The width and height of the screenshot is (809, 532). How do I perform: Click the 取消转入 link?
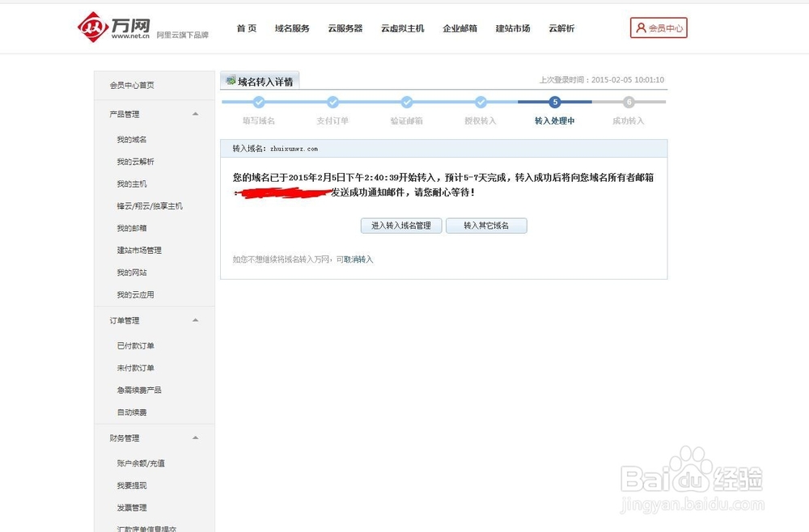[x=358, y=260]
